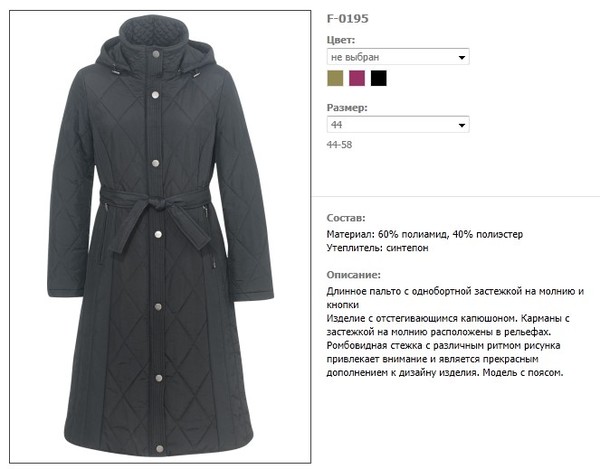Viewport: 600px width, 469px height.
Task: Click the Описание: heading
Action: coord(354,275)
